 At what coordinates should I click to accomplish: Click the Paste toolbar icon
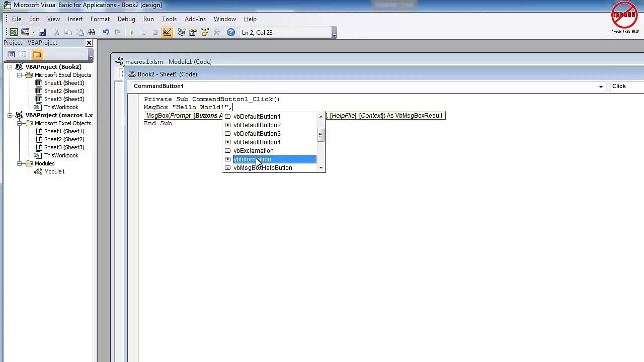pyautogui.click(x=79, y=32)
